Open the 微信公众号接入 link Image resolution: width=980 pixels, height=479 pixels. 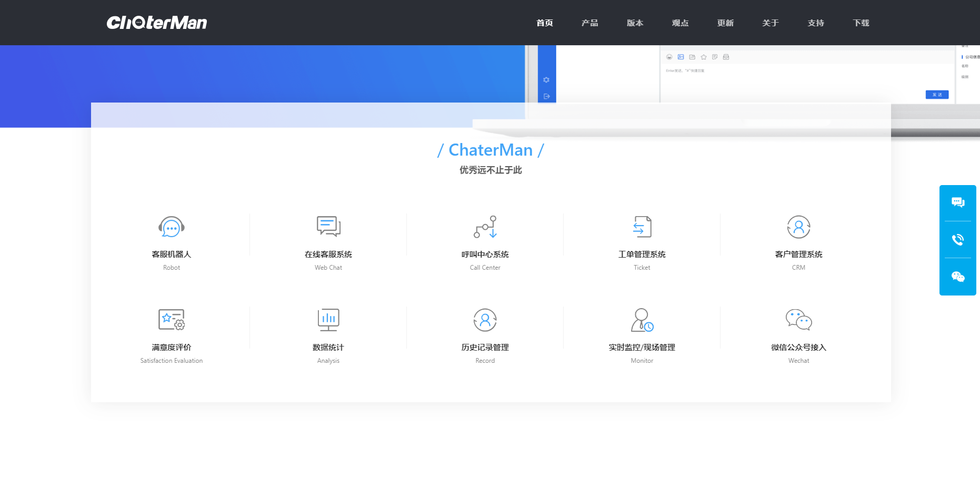pyautogui.click(x=799, y=348)
